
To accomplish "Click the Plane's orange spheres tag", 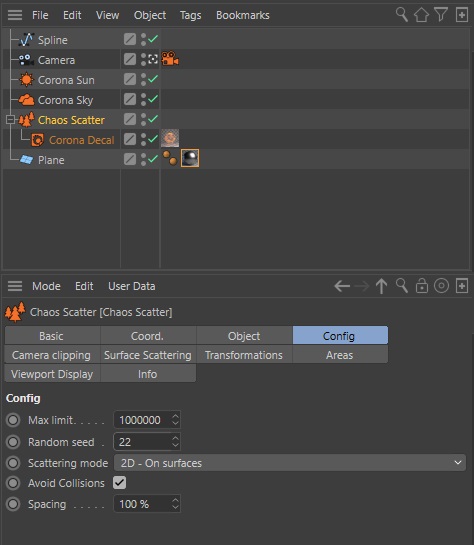I will [x=170, y=158].
